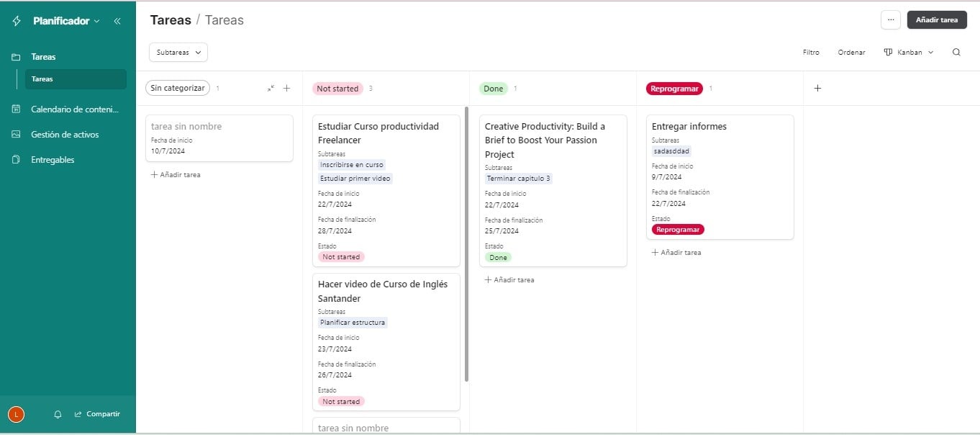The height and width of the screenshot is (435, 980).
Task: Open notifications bell icon
Action: [x=58, y=414]
